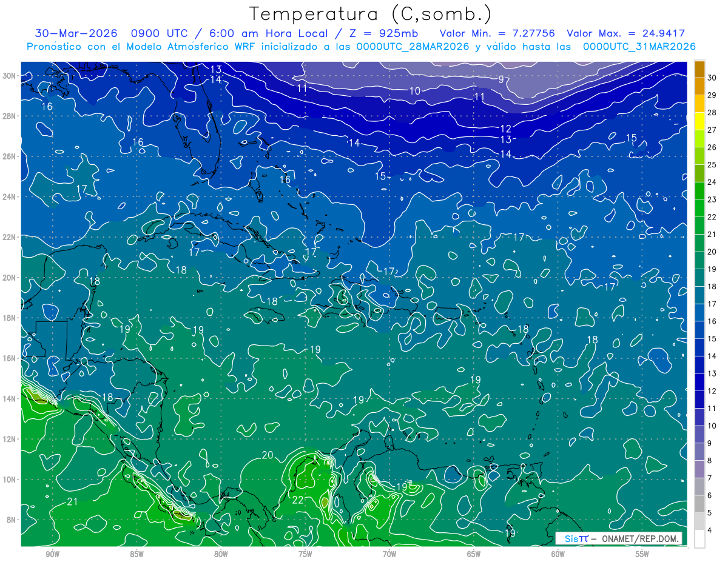The width and height of the screenshot is (728, 562).
Task: Click the 21 contour label in southwest
Action: tap(72, 501)
